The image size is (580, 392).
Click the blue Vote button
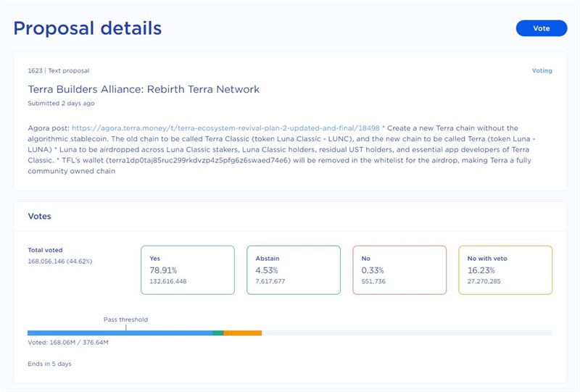[541, 28]
